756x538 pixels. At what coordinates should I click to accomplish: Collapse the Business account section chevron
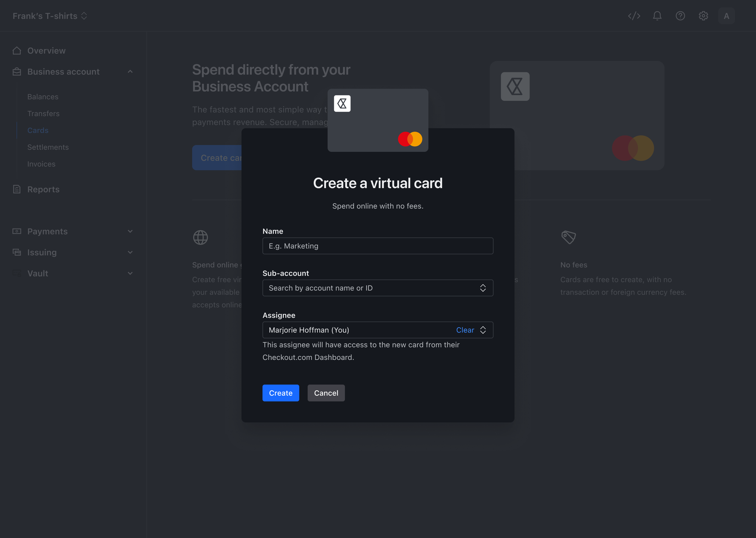pos(130,71)
